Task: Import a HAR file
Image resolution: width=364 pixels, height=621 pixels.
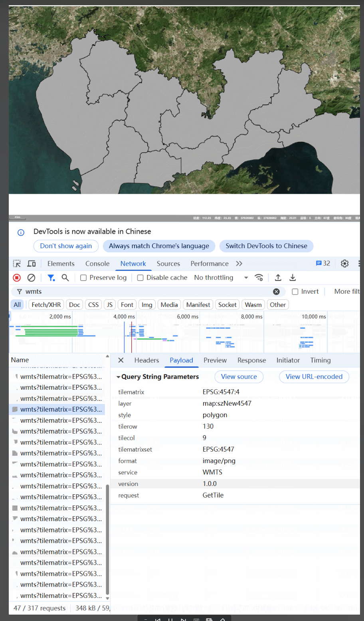Action: point(278,277)
